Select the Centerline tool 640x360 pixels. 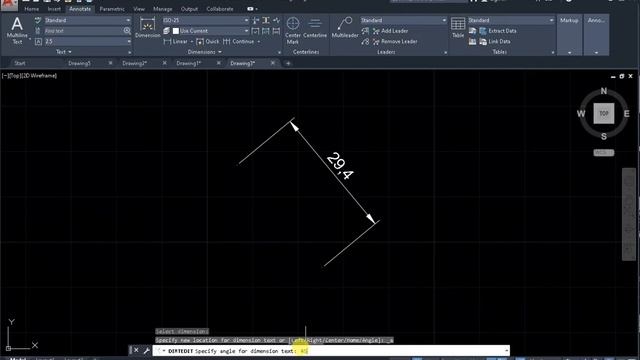315,27
